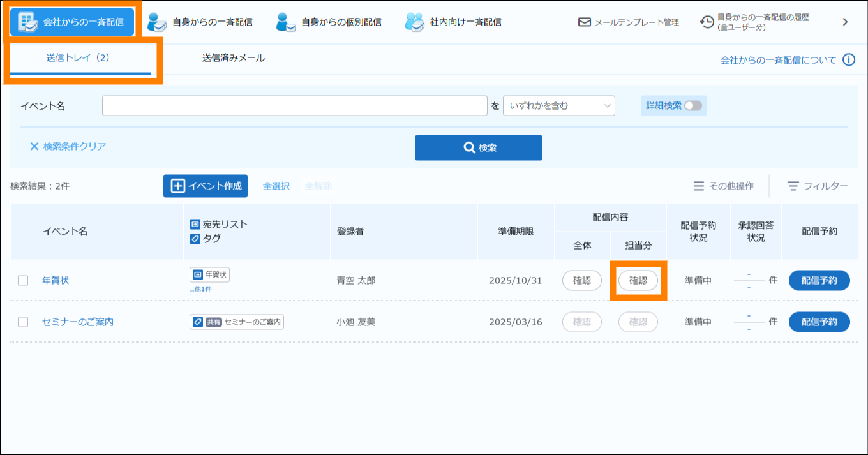
Task: Open 自身からの一斉配信の履歴 clock icon
Action: (707, 22)
